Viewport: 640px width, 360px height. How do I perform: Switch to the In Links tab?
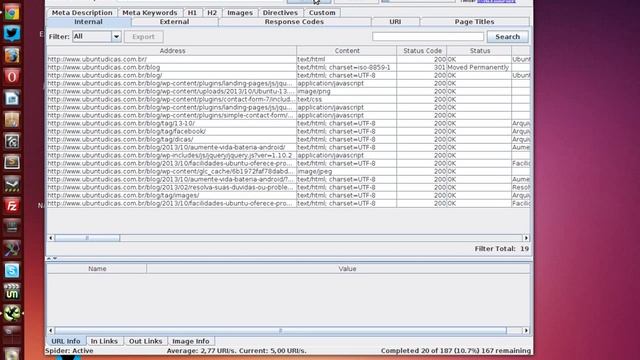[104, 341]
